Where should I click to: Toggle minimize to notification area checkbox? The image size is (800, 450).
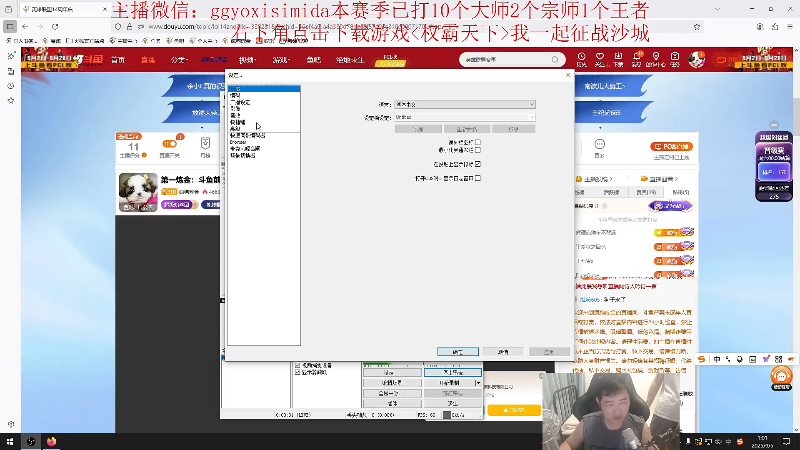[x=478, y=150]
